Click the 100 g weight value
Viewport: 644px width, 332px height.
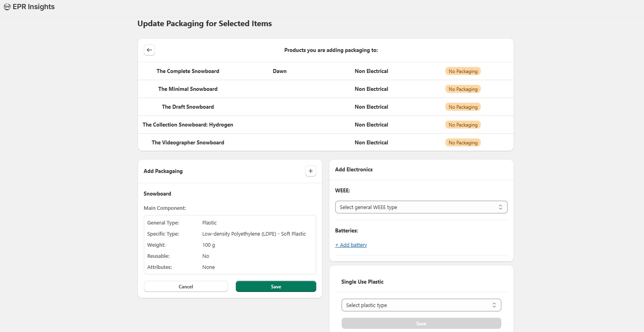click(x=208, y=245)
